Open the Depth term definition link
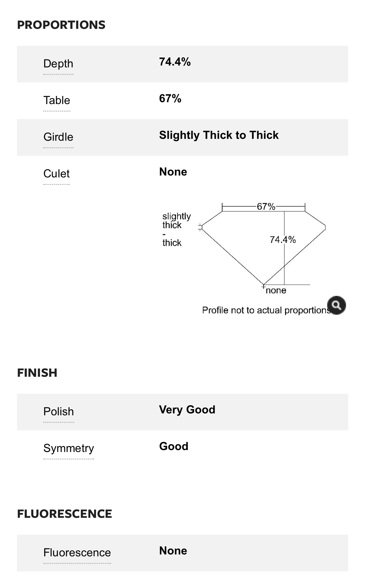367x588 pixels. (x=58, y=64)
